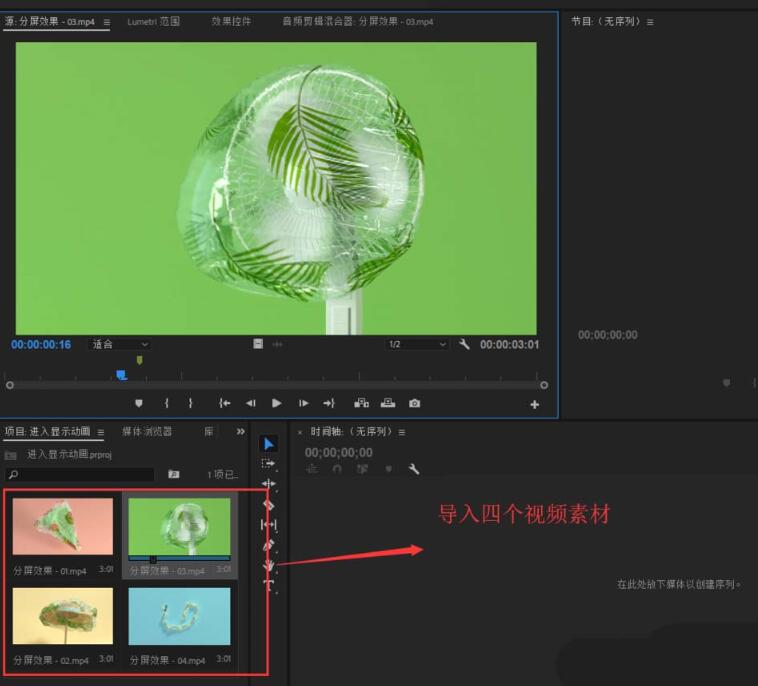This screenshot has width=758, height=686.
Task: Open source monitor wrench settings
Action: coord(464,344)
